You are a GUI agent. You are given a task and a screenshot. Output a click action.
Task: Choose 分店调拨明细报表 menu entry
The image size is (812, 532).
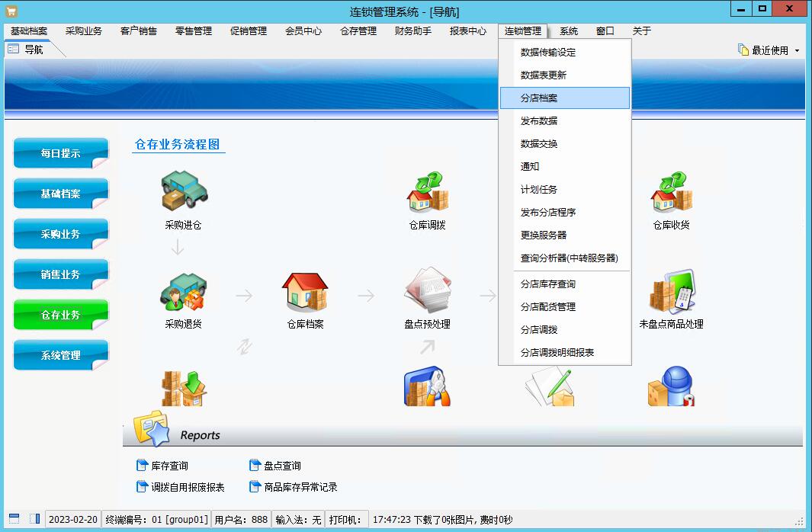[x=565, y=352]
